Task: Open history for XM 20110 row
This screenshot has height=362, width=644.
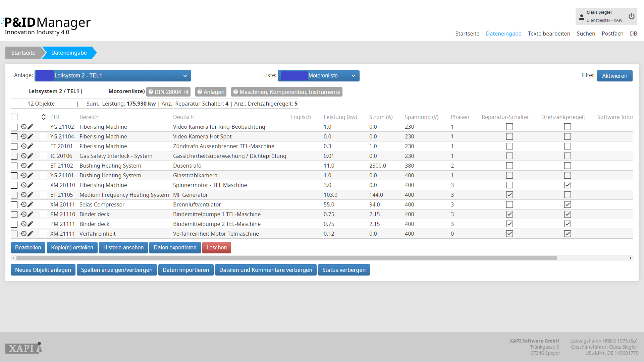Action: click(x=23, y=185)
